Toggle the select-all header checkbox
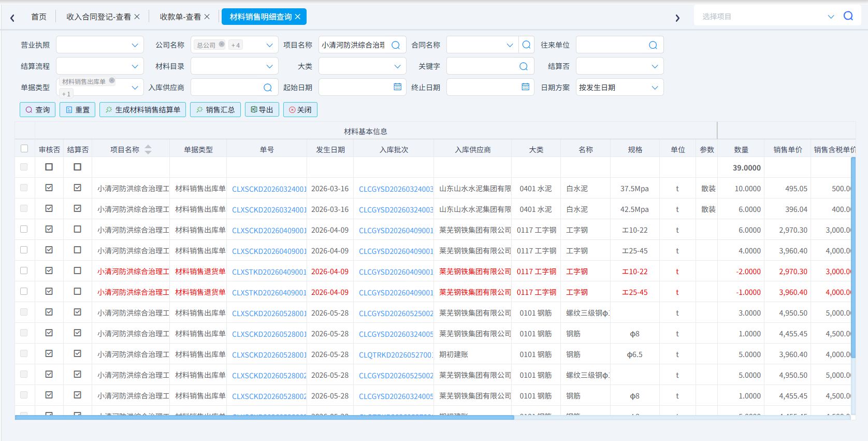Viewport: 868px width, 441px height. click(24, 149)
